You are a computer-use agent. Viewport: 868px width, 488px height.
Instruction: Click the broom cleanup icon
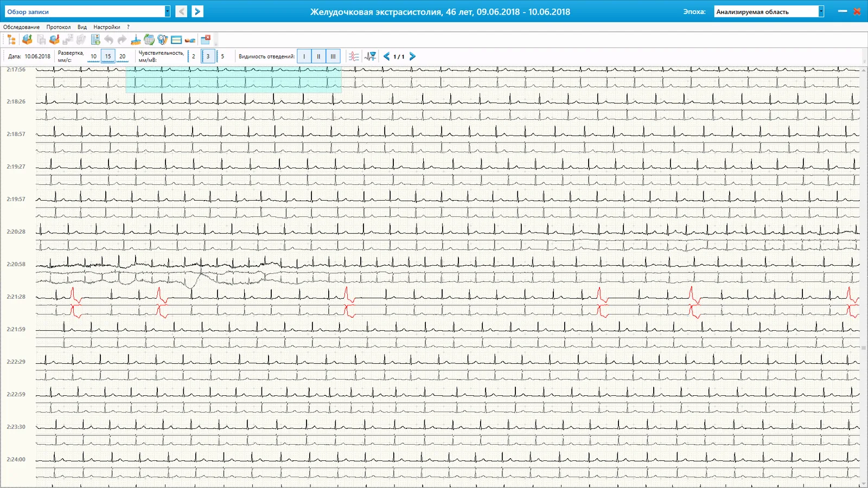(136, 40)
